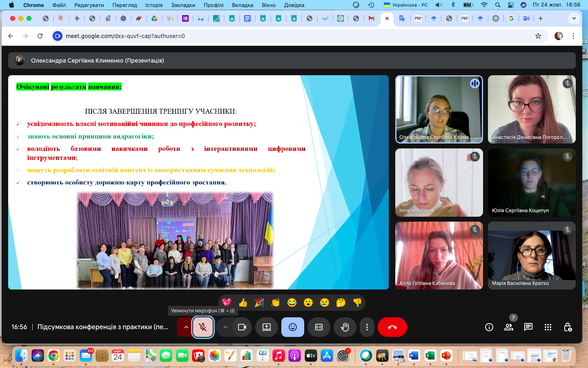Send the thumbs up reaction
The image size is (588, 368).
pos(243,303)
